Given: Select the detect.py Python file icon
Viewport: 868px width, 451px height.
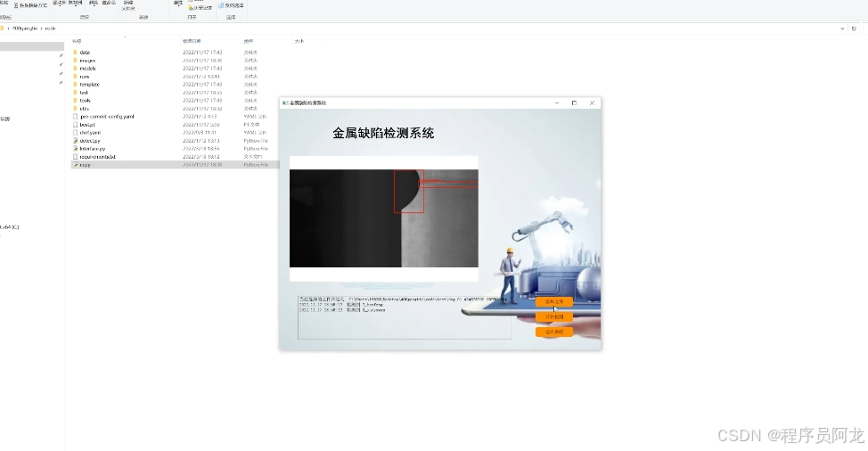Looking at the screenshot, I should pos(75,141).
